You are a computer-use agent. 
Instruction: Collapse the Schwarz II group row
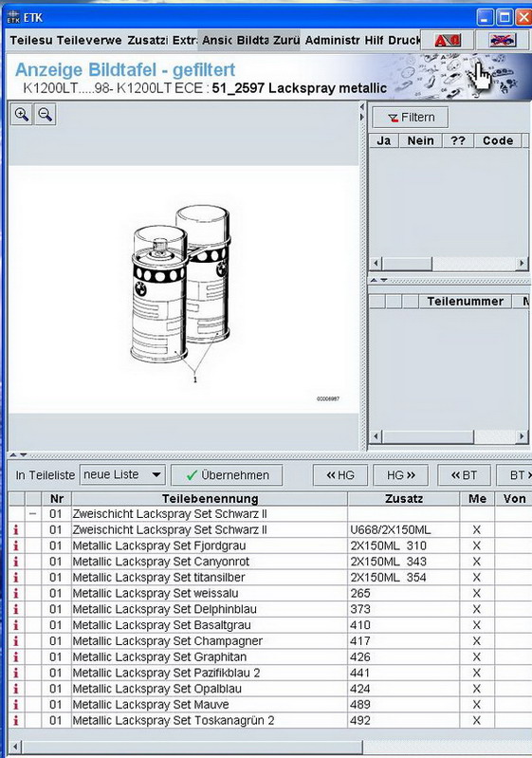click(33, 514)
